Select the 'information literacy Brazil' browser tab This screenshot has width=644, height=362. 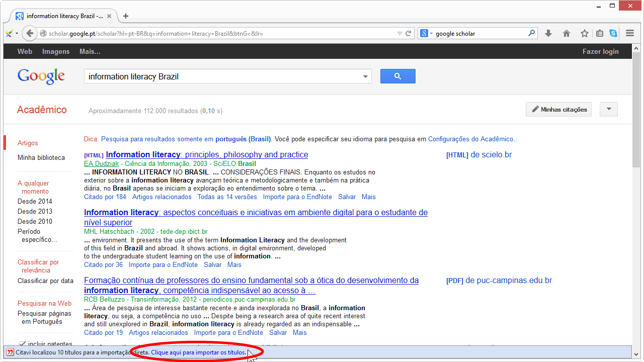[x=64, y=16]
